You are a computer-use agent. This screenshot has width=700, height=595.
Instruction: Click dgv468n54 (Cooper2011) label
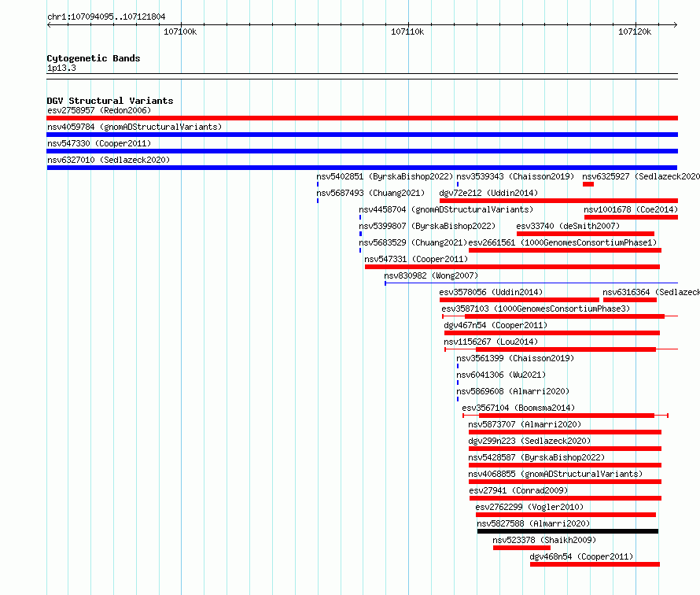[581, 556]
